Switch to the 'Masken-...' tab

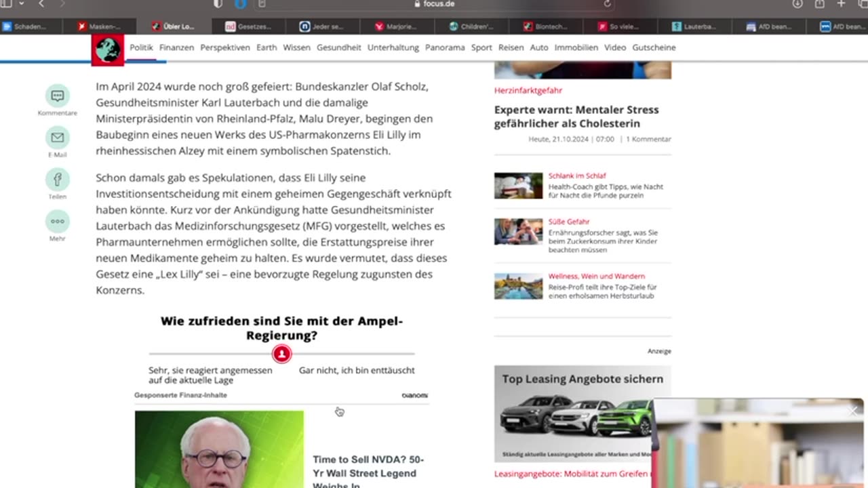click(99, 26)
